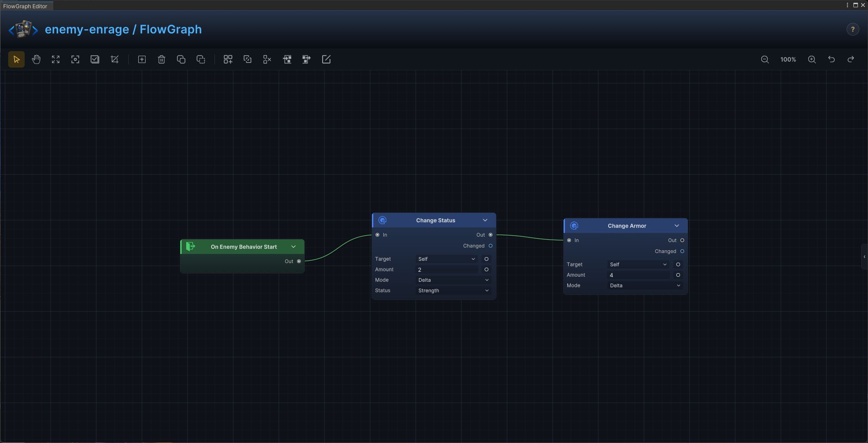Click the trash delete icon

pyautogui.click(x=162, y=59)
